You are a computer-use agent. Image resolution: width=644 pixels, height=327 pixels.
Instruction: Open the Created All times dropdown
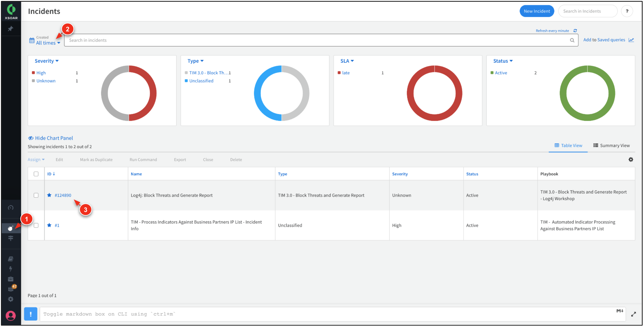[x=48, y=43]
